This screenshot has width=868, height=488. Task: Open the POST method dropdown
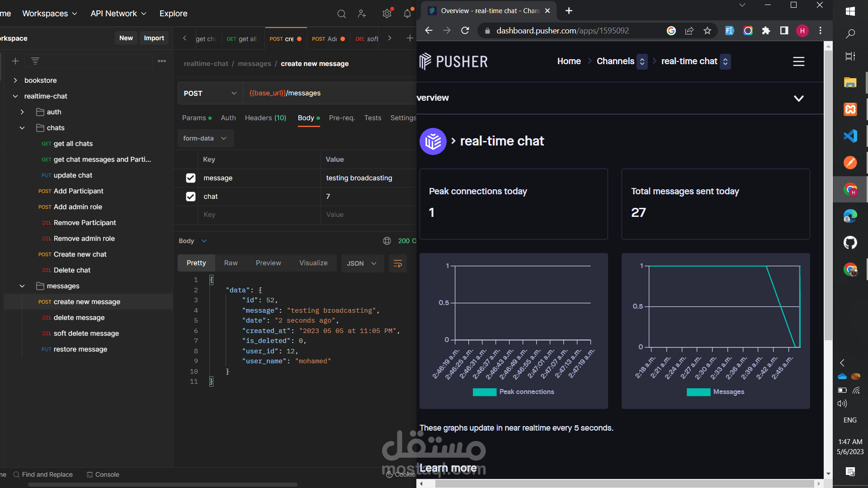point(210,93)
